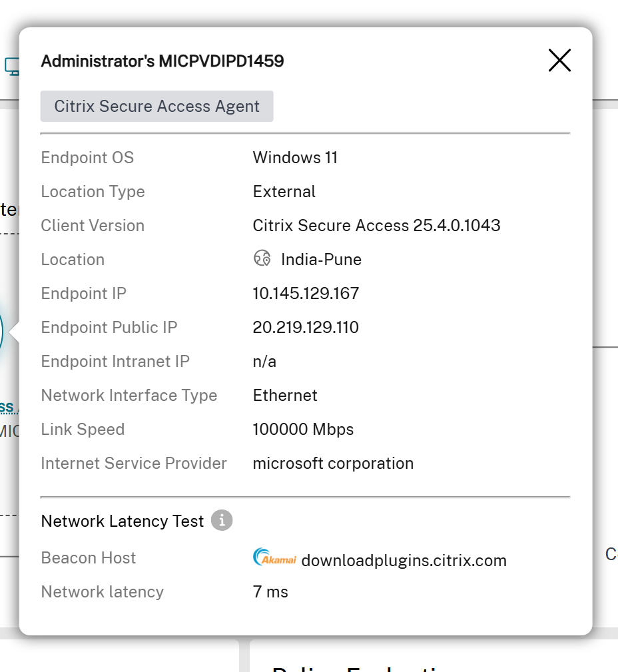The height and width of the screenshot is (672, 618).
Task: Select the Endpoint Public IP 20.219.129.110
Action: click(x=305, y=327)
